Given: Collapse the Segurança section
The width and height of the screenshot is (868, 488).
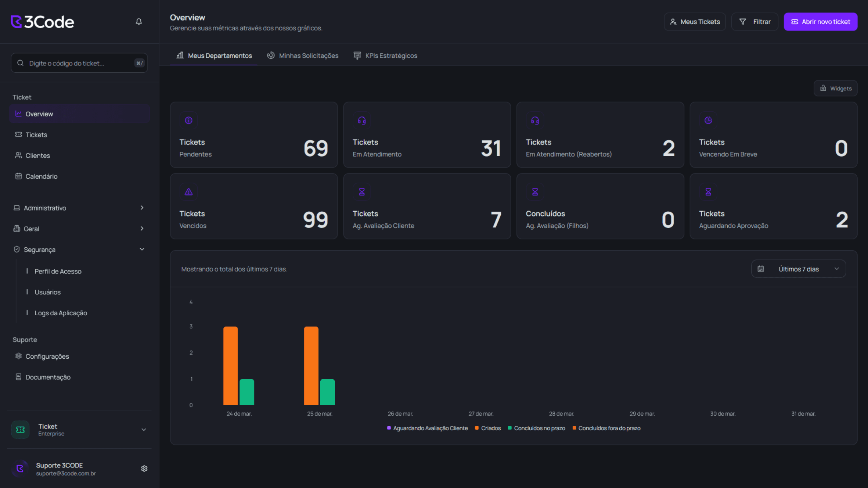Looking at the screenshot, I should pyautogui.click(x=142, y=249).
